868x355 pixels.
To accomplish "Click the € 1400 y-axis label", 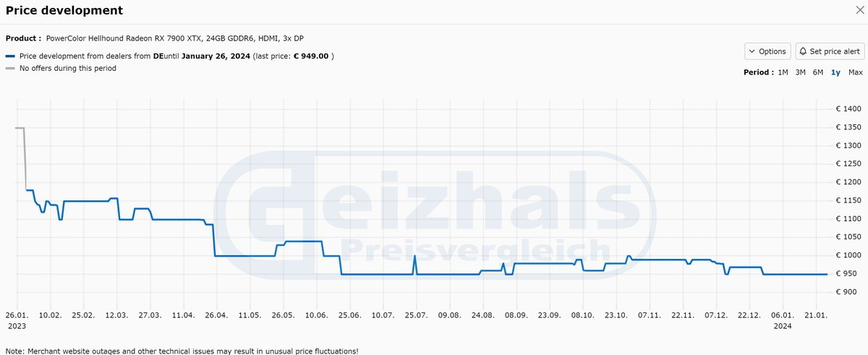I will pos(848,109).
